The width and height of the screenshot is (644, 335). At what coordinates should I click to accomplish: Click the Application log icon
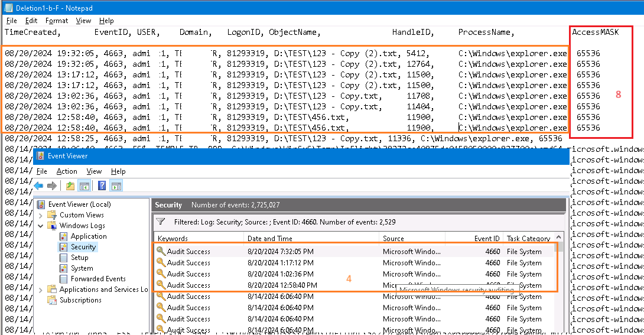[63, 236]
